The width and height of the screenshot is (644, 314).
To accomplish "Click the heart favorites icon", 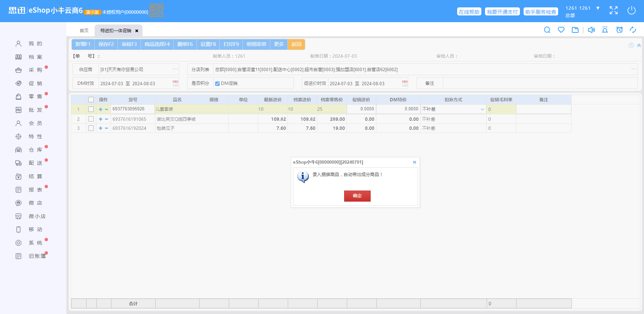I will pos(561,30).
